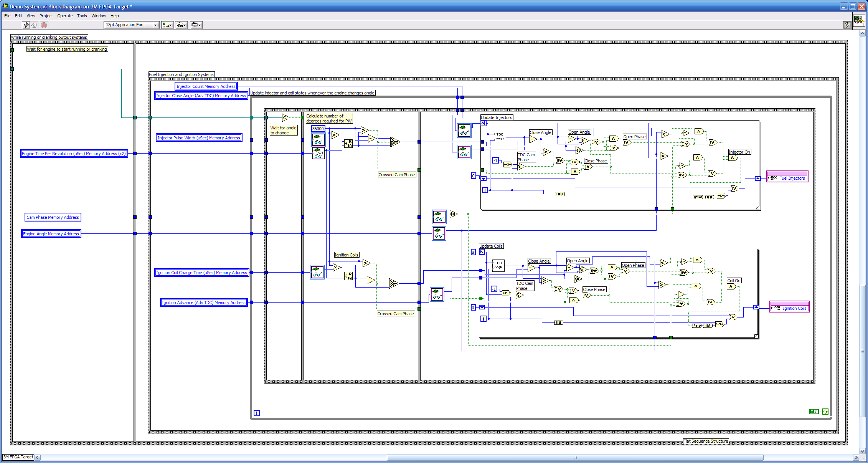Click the VI icon pane at top right
The image size is (868, 463).
click(x=859, y=20)
